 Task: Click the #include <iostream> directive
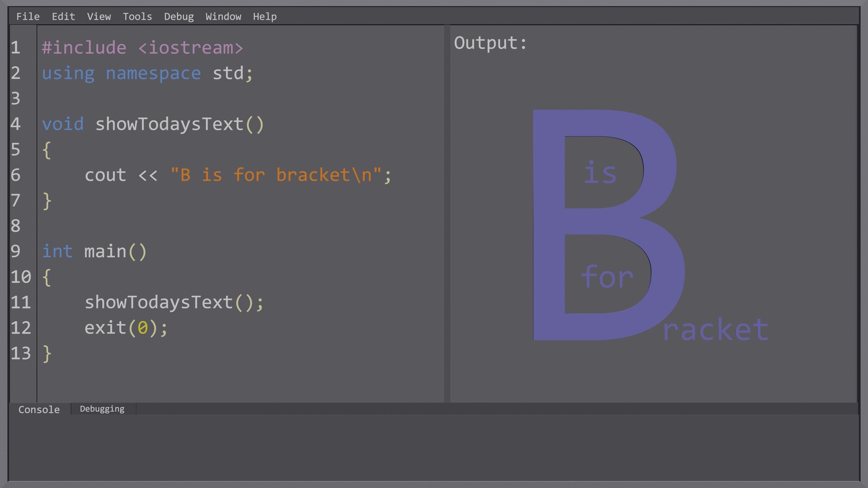click(142, 47)
